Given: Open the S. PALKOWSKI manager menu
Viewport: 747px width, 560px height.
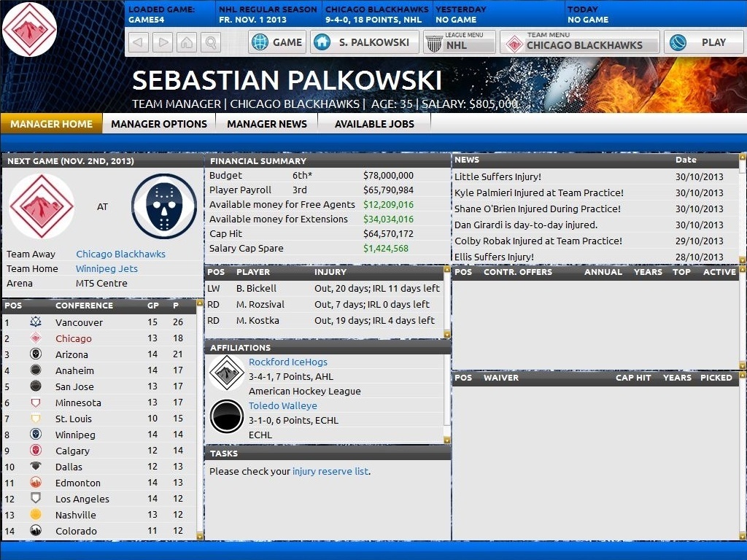Looking at the screenshot, I should [365, 42].
